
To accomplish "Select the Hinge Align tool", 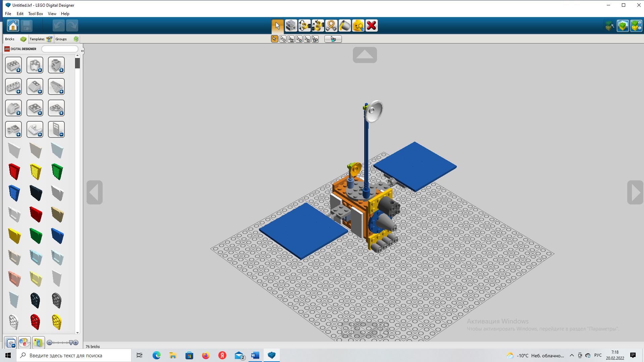I will [318, 26].
